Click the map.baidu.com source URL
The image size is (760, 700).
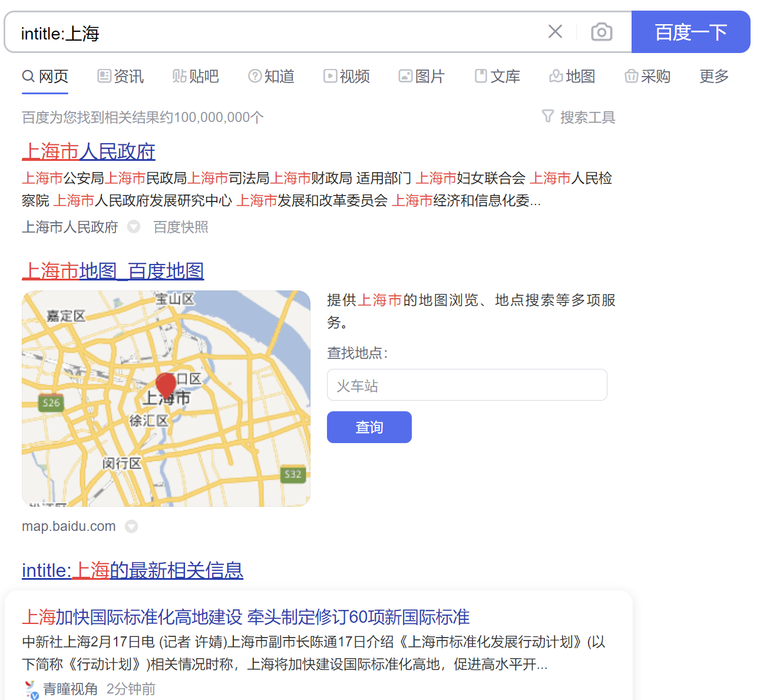tap(69, 526)
